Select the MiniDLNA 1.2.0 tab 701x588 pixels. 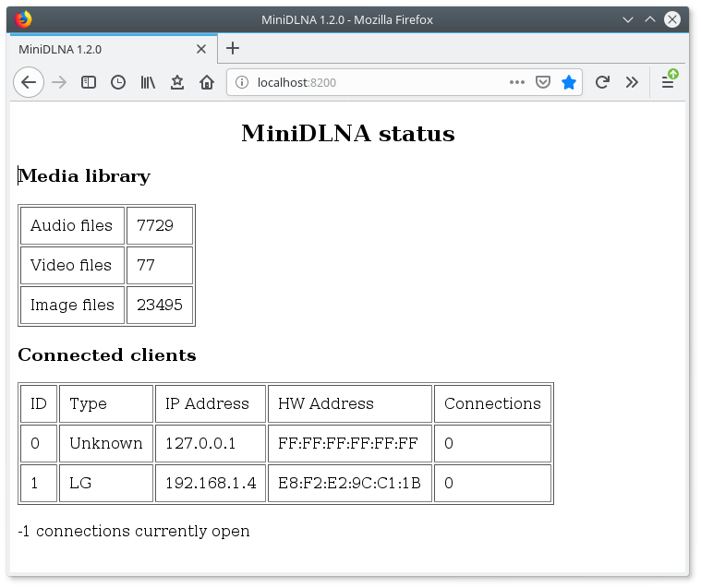(114, 49)
